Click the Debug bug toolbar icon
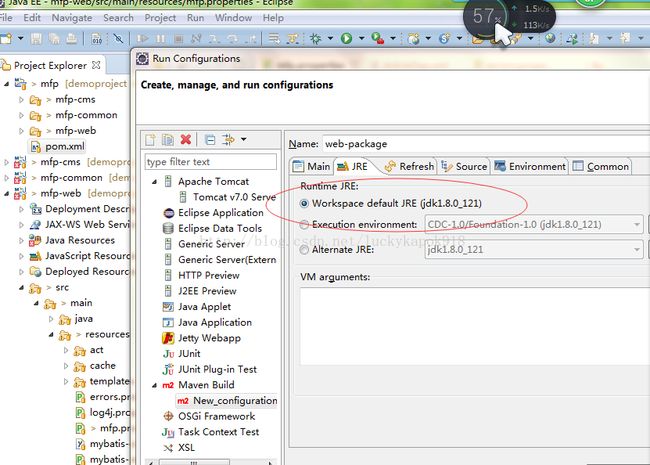The width and height of the screenshot is (650, 465). point(315,39)
